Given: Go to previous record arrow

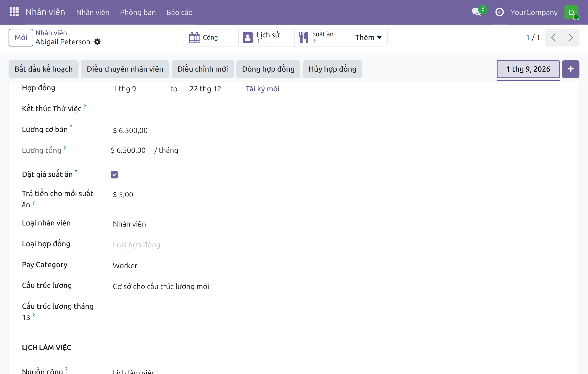Looking at the screenshot, I should click(x=553, y=37).
